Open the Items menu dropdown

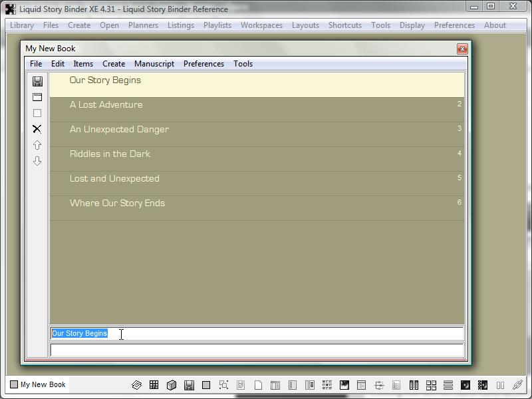(83, 64)
